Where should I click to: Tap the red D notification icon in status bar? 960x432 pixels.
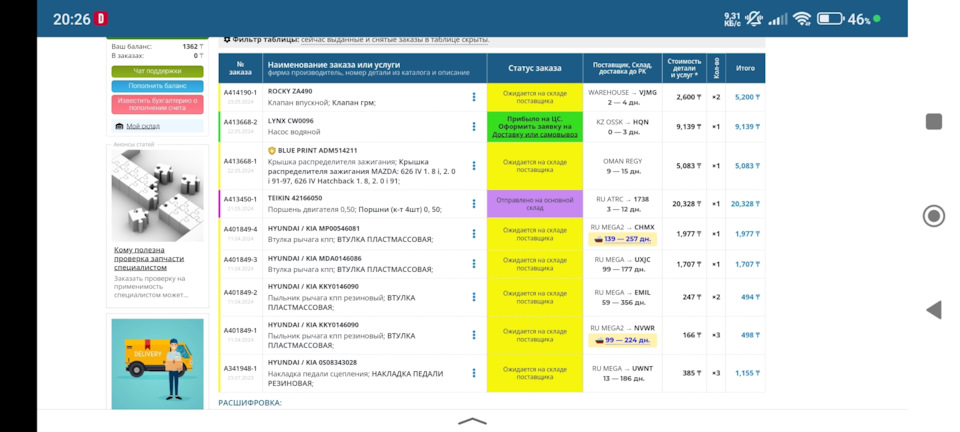click(101, 19)
